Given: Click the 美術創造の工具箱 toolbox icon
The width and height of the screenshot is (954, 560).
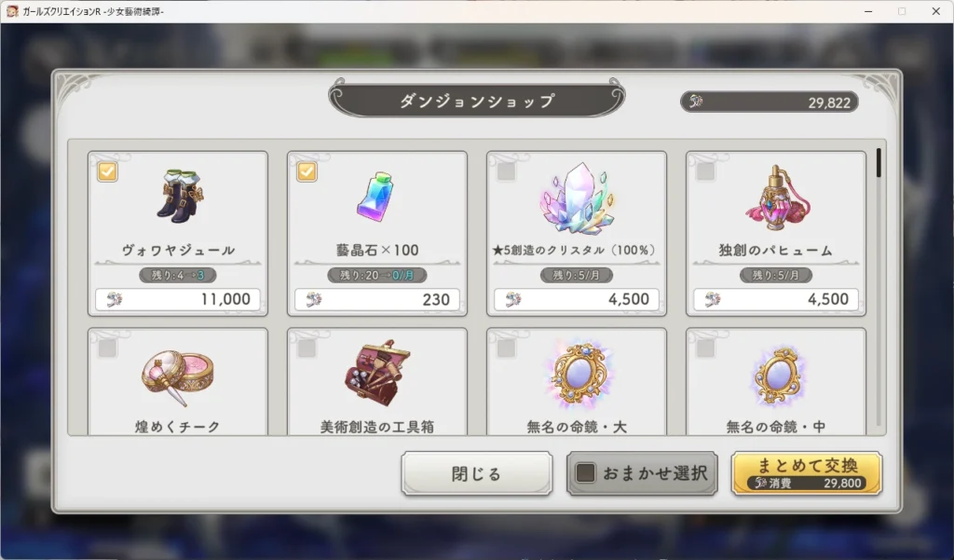Looking at the screenshot, I should click(377, 373).
